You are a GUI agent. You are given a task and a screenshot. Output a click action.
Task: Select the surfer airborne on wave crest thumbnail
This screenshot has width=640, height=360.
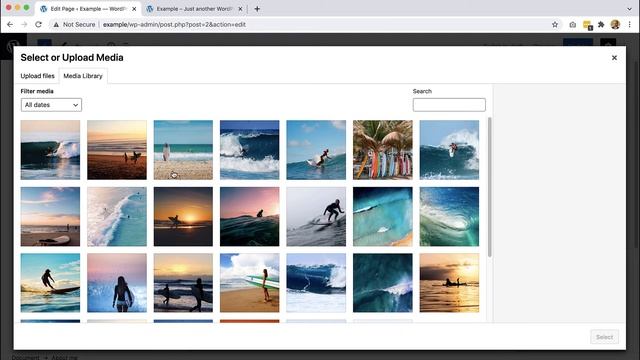coord(449,150)
